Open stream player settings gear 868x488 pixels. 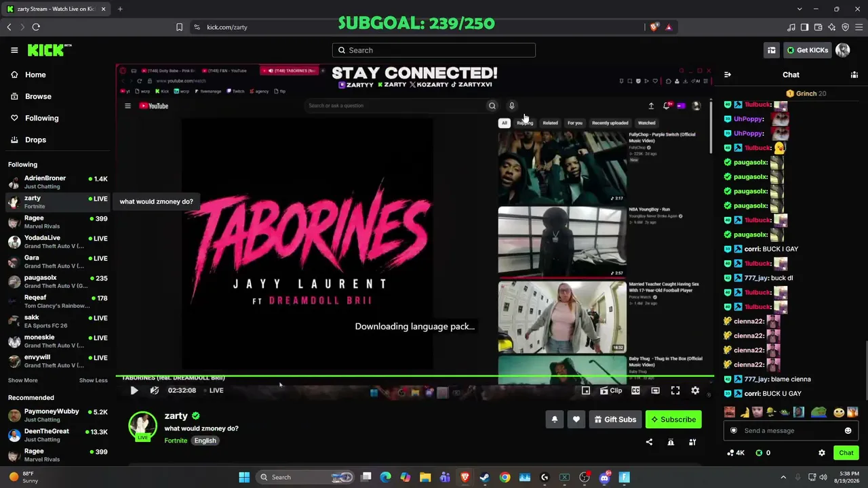click(x=695, y=390)
